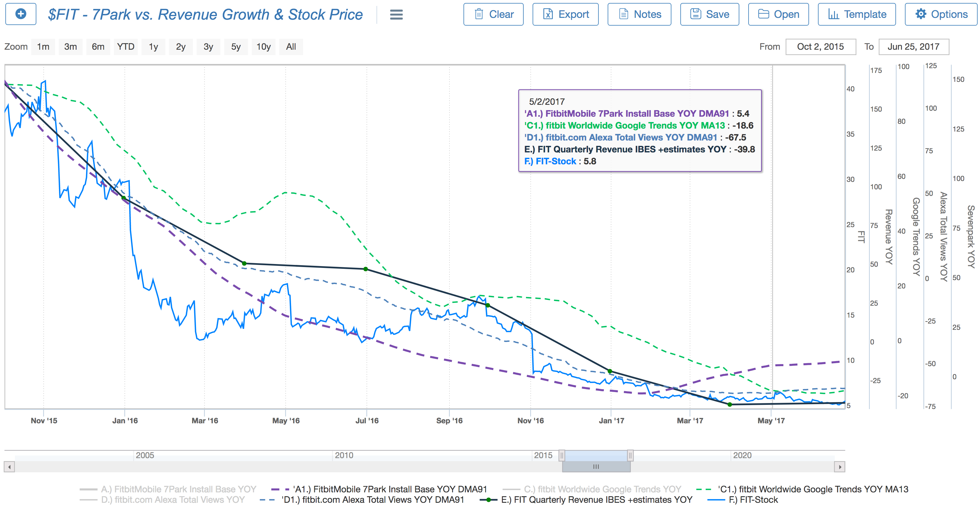Choose the 1y zoom range
Viewport: 980px width, 512px height.
[153, 47]
